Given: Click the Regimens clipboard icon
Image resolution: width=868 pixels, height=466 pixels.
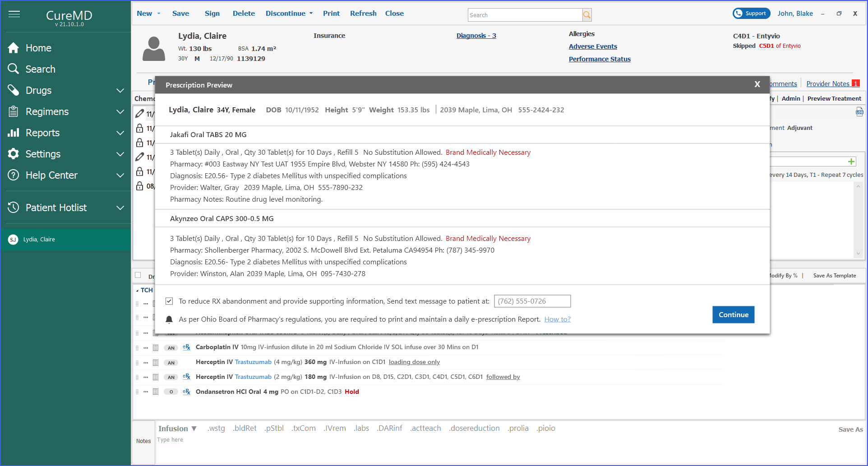Looking at the screenshot, I should (14, 111).
